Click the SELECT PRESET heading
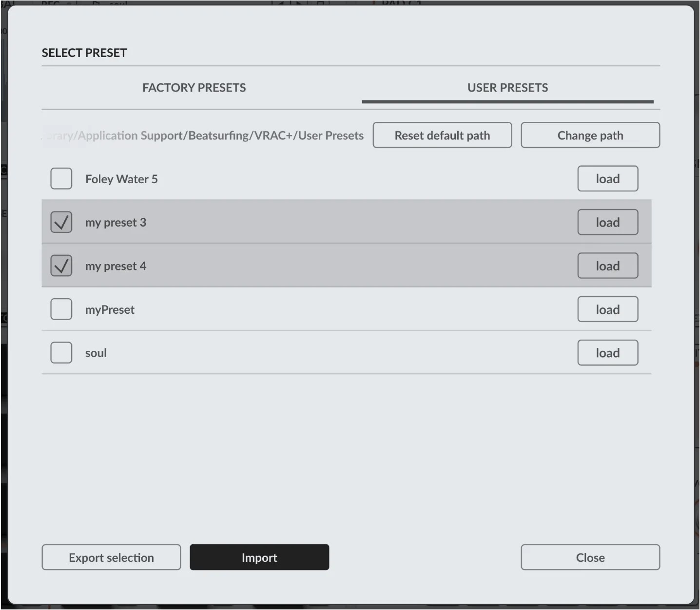Screen dimensions: 700x610 coord(84,53)
